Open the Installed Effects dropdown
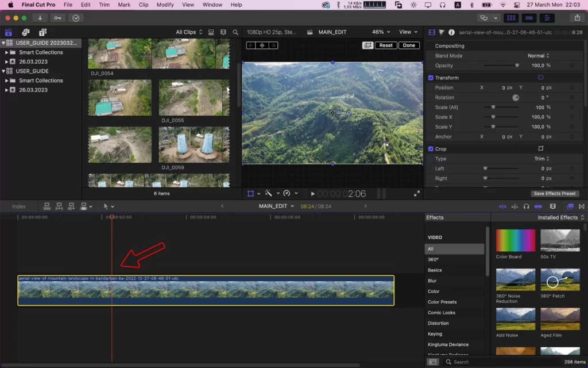The width and height of the screenshot is (588, 368). click(560, 217)
